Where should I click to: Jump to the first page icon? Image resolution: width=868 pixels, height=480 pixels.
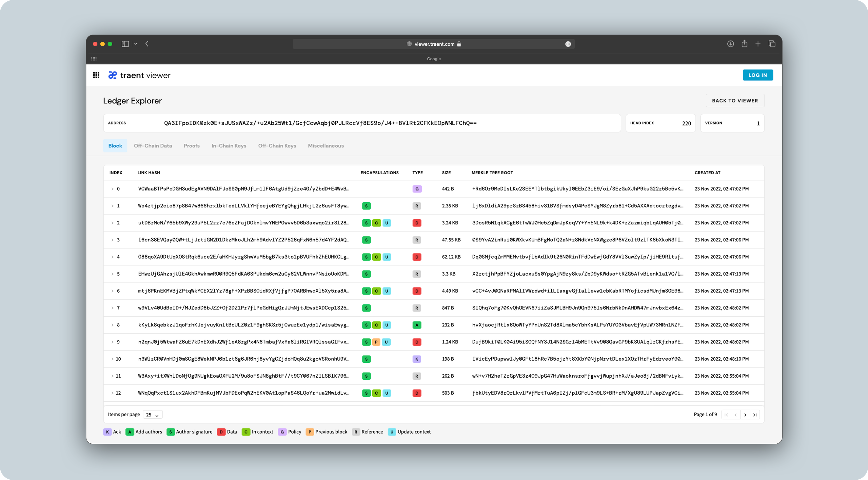click(x=726, y=415)
